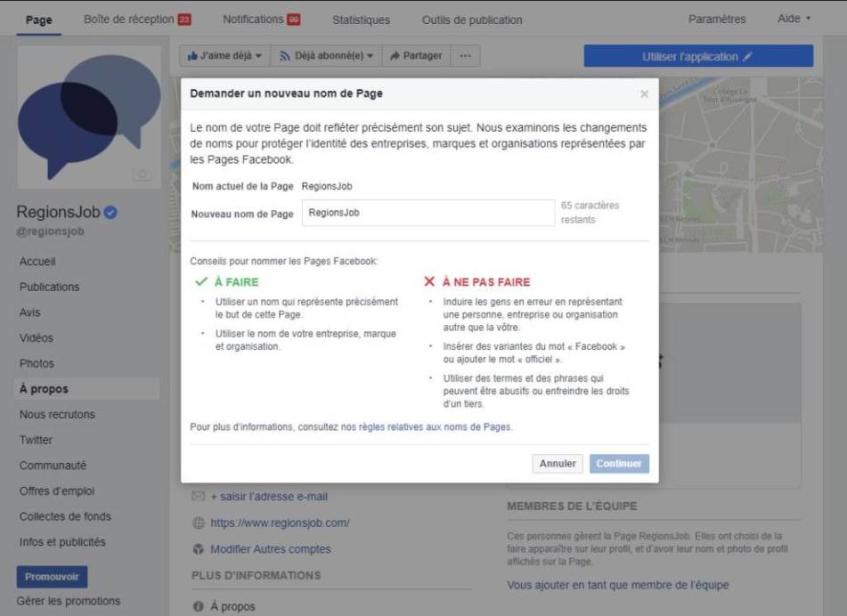Click the globe icon beside website URL
The image size is (847, 616).
click(x=199, y=523)
